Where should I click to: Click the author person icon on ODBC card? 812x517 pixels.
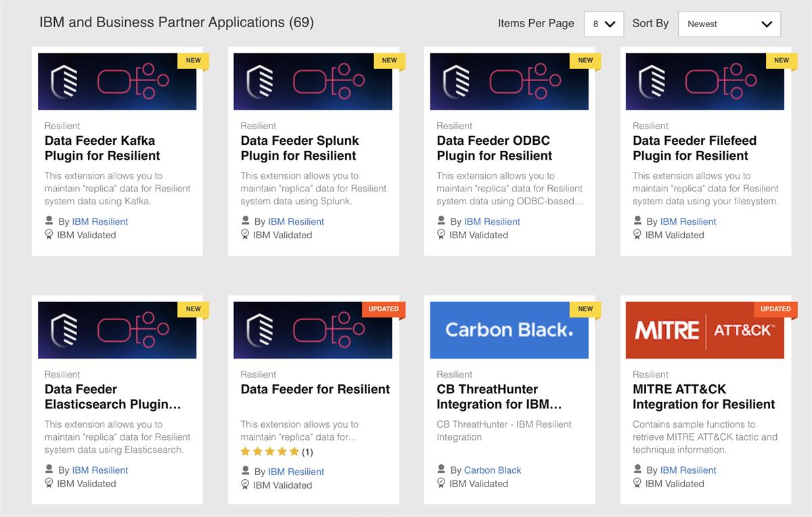441,221
